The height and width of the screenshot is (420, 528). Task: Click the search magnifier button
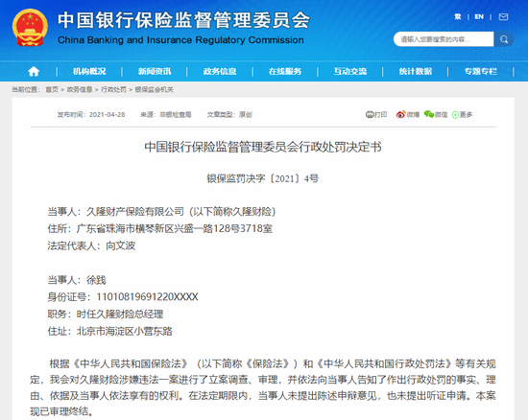504,39
